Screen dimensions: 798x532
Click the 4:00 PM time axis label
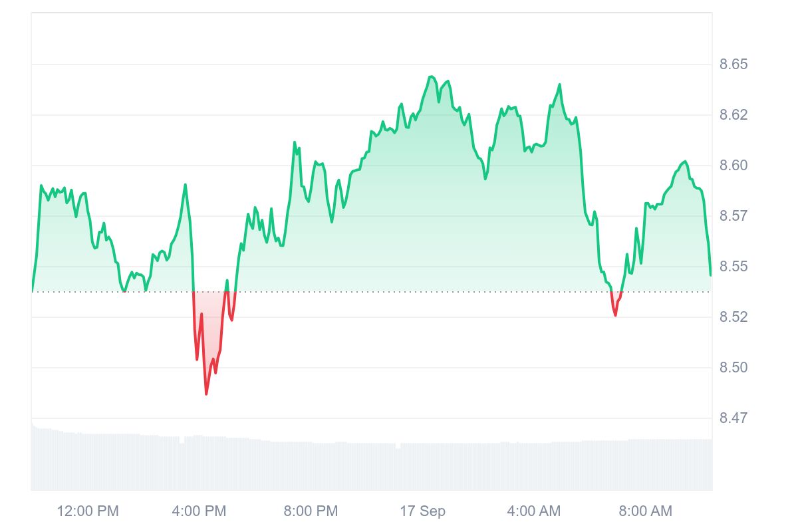click(x=199, y=511)
